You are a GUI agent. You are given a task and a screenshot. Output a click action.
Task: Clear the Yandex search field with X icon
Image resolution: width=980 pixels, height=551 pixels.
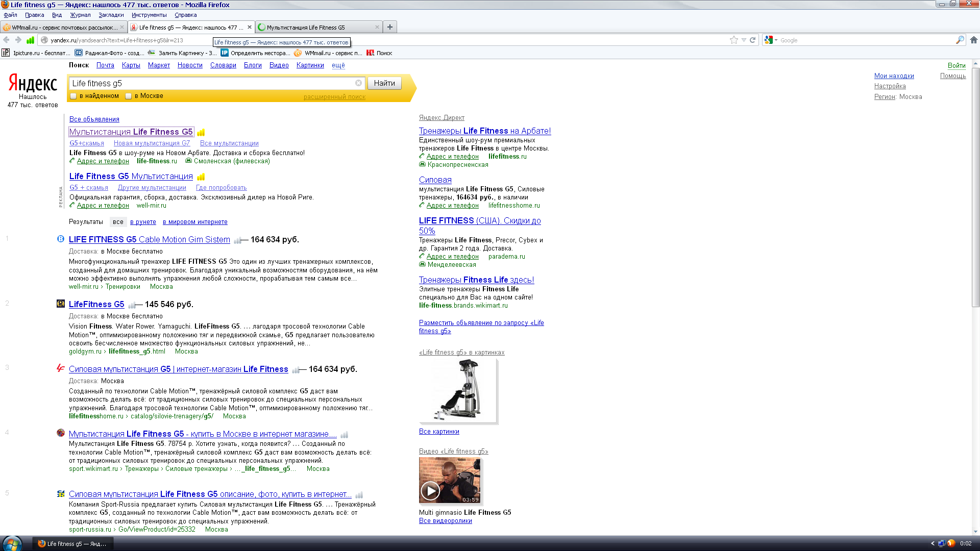click(358, 83)
